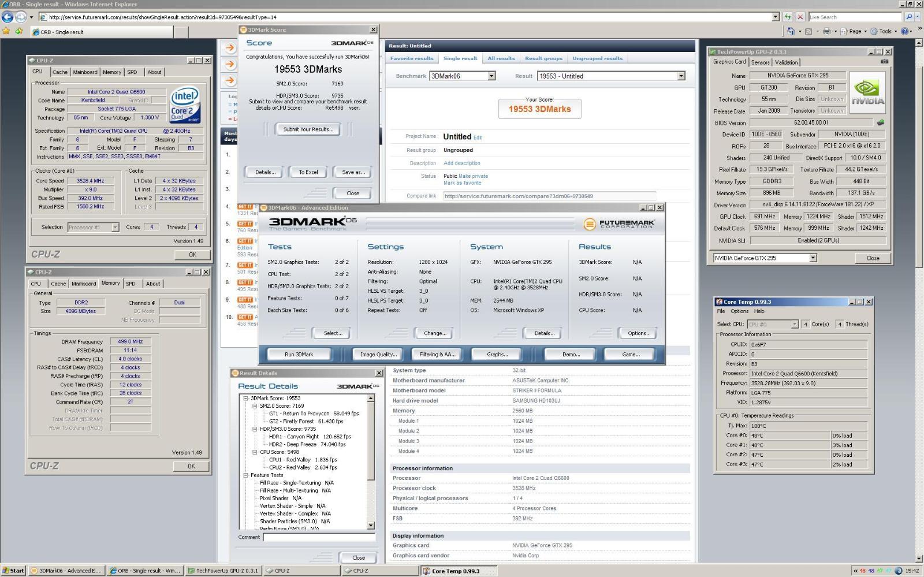The height and width of the screenshot is (577, 924).
Task: Click the Save as button in the 3DMark Score dialog
Action: point(353,172)
